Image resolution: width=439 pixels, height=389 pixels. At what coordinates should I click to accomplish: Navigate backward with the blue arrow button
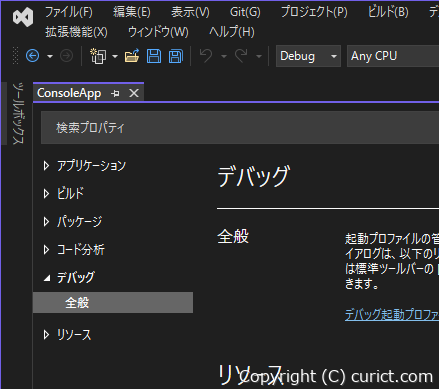(x=32, y=56)
